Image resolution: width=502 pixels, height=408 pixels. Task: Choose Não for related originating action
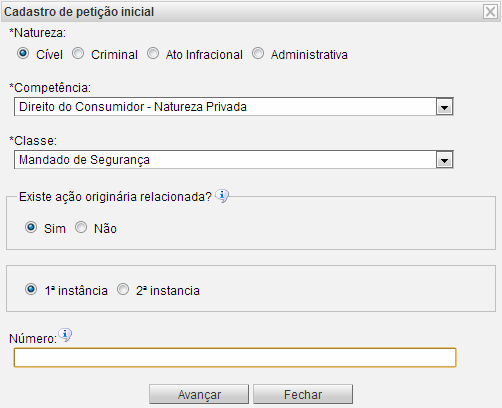tap(81, 227)
